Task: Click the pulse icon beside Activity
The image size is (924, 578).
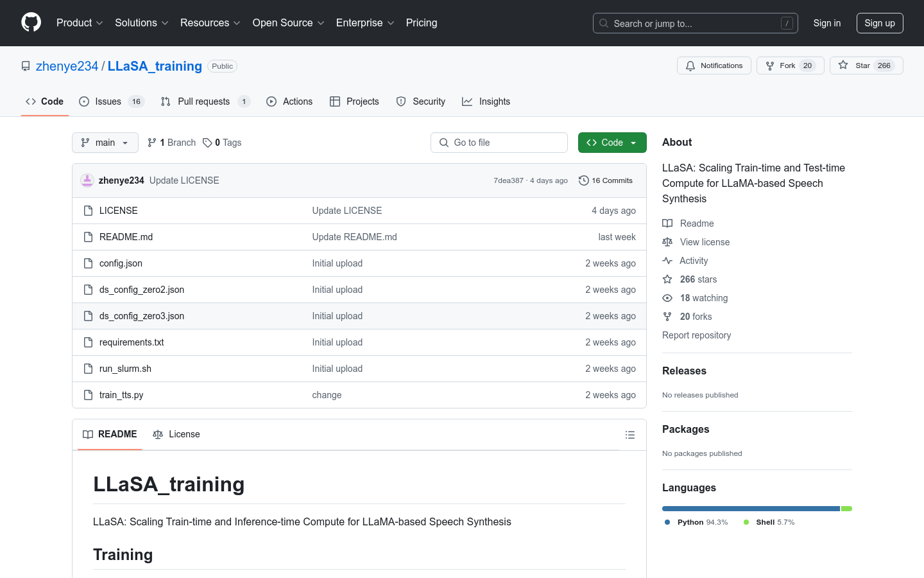Action: [667, 261]
